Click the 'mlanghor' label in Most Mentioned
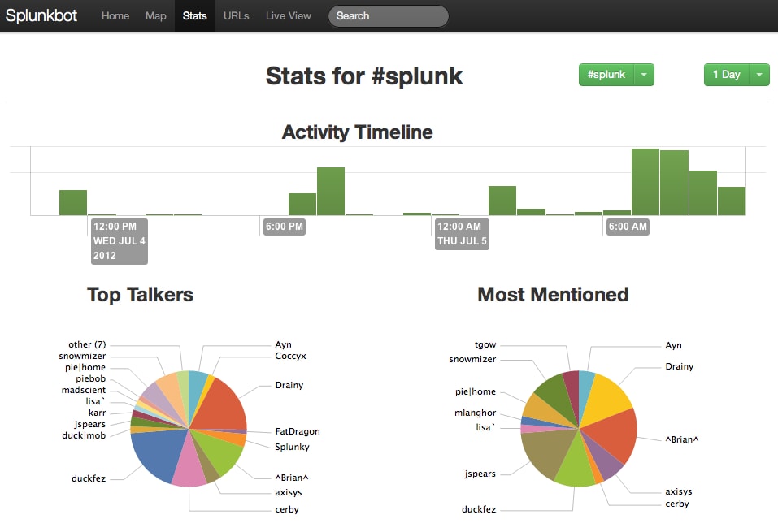778x532 pixels. point(475,413)
